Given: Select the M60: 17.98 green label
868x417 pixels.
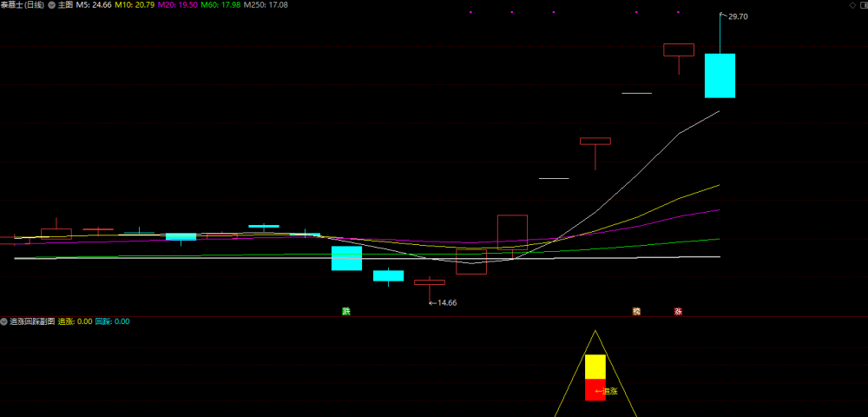Looking at the screenshot, I should click(x=220, y=4).
